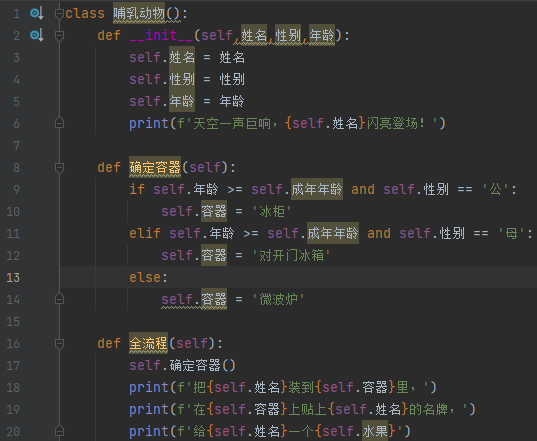The height and width of the screenshot is (441, 537).
Task: Click the __init__ method name
Action: tap(161, 35)
